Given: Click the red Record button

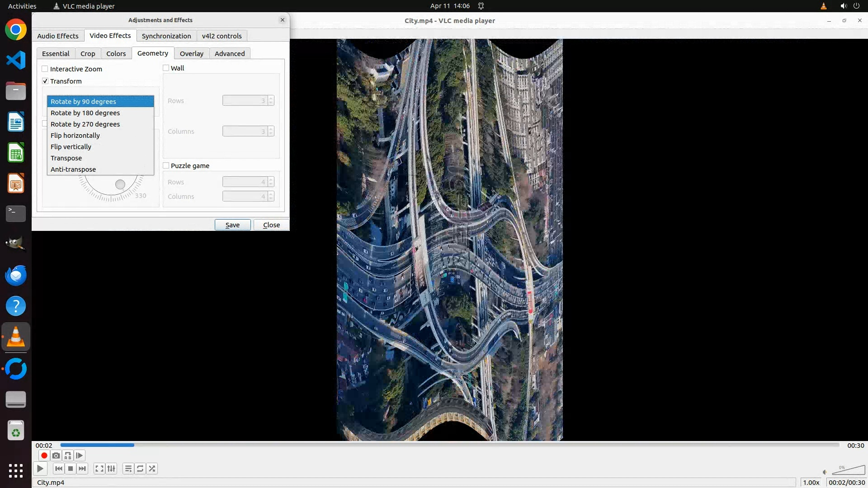Looking at the screenshot, I should click(x=44, y=455).
